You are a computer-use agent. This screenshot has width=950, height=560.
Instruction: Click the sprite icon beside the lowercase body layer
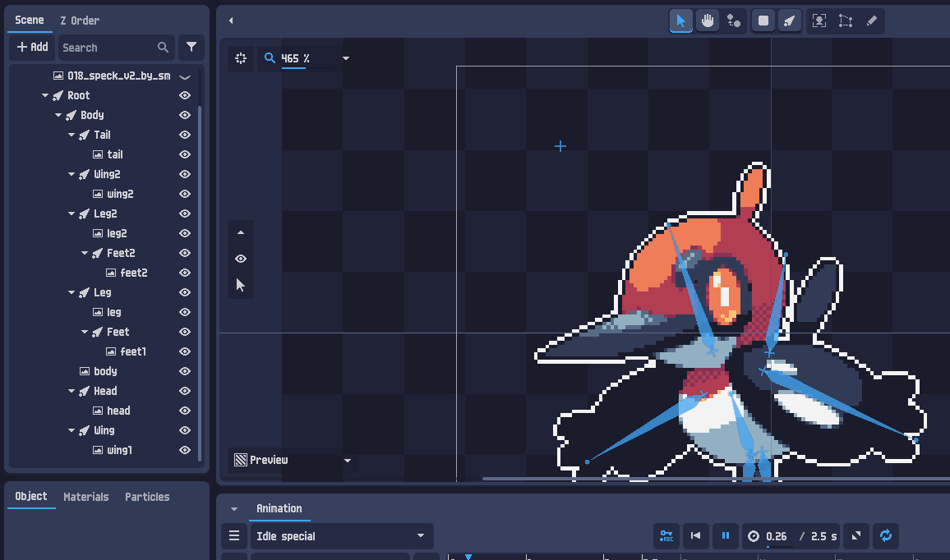84,371
